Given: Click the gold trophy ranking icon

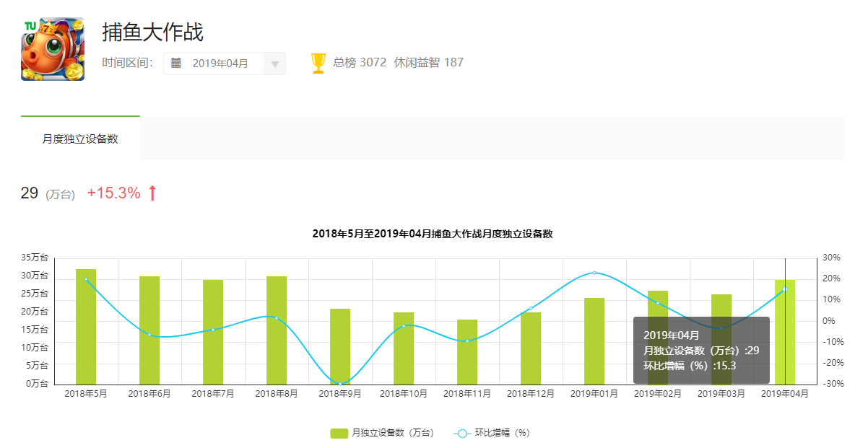Looking at the screenshot, I should point(318,63).
